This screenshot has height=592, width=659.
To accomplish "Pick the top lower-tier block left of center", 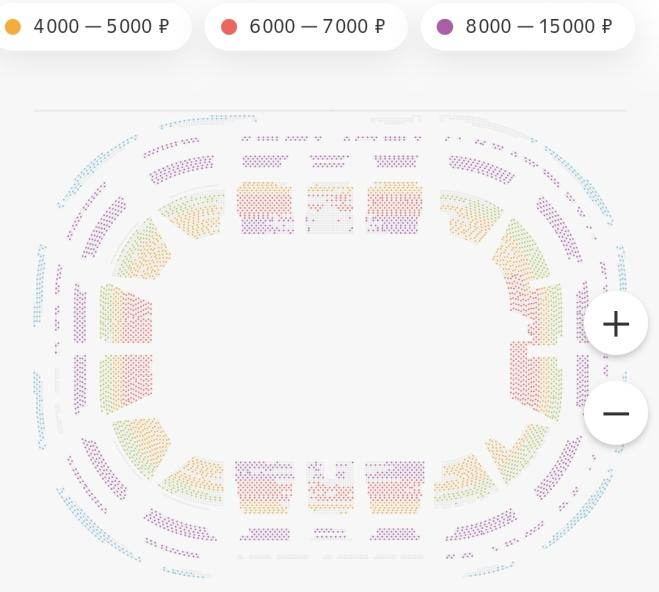I will coord(264,208).
